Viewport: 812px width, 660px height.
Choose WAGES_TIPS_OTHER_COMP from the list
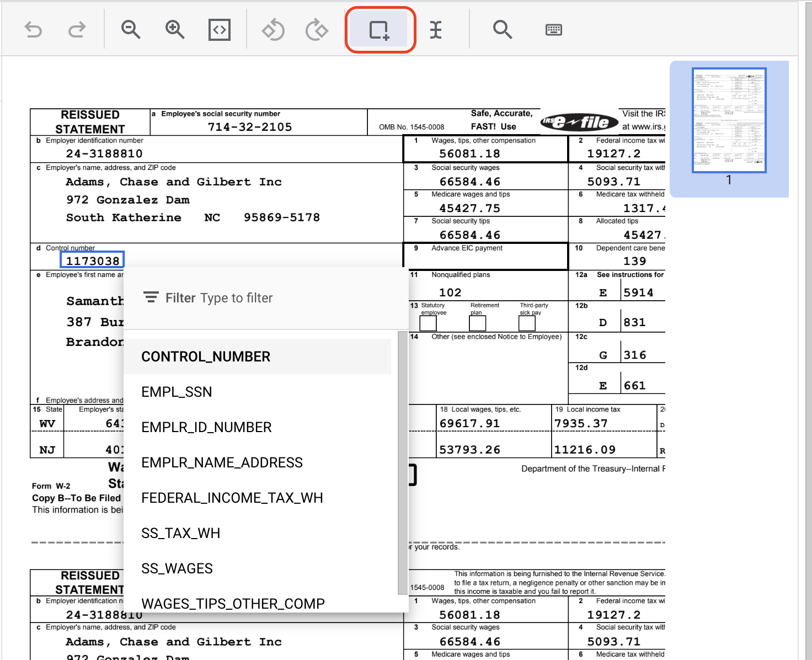point(233,603)
